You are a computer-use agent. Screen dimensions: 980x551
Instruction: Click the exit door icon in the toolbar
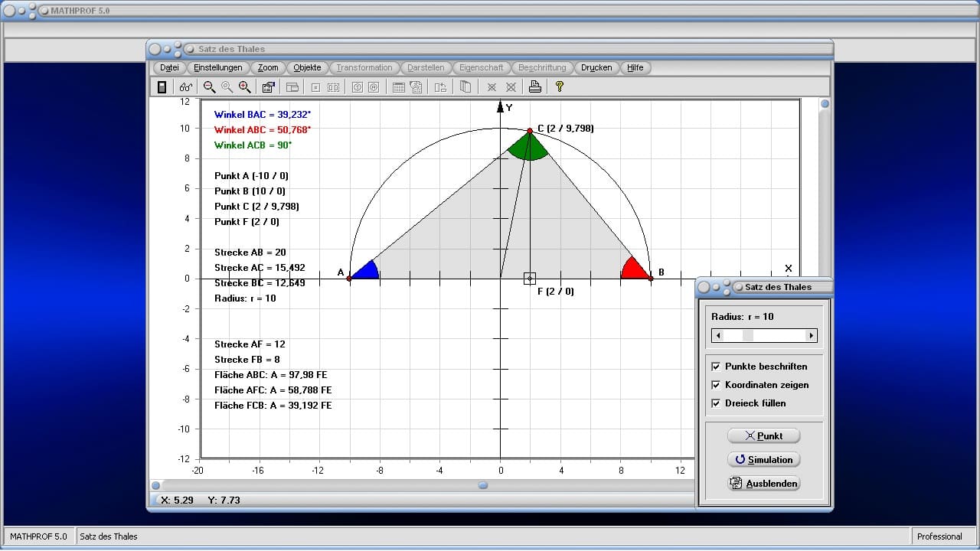[x=162, y=87]
